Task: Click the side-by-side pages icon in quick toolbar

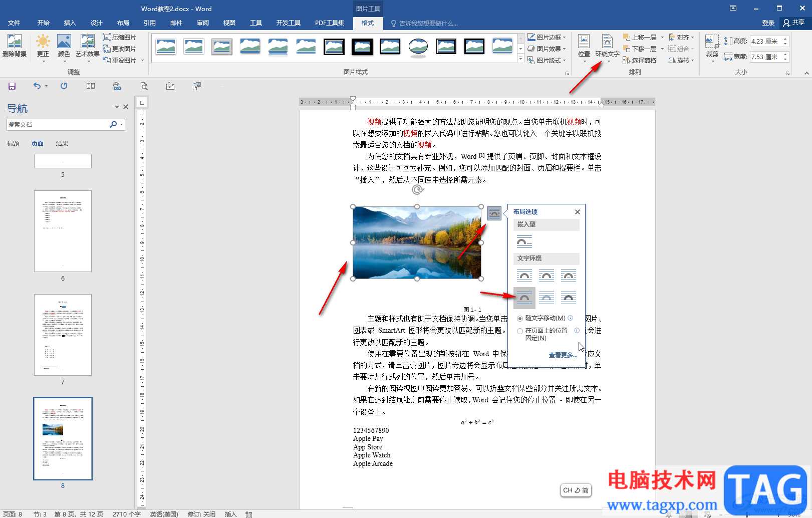Action: (91, 86)
